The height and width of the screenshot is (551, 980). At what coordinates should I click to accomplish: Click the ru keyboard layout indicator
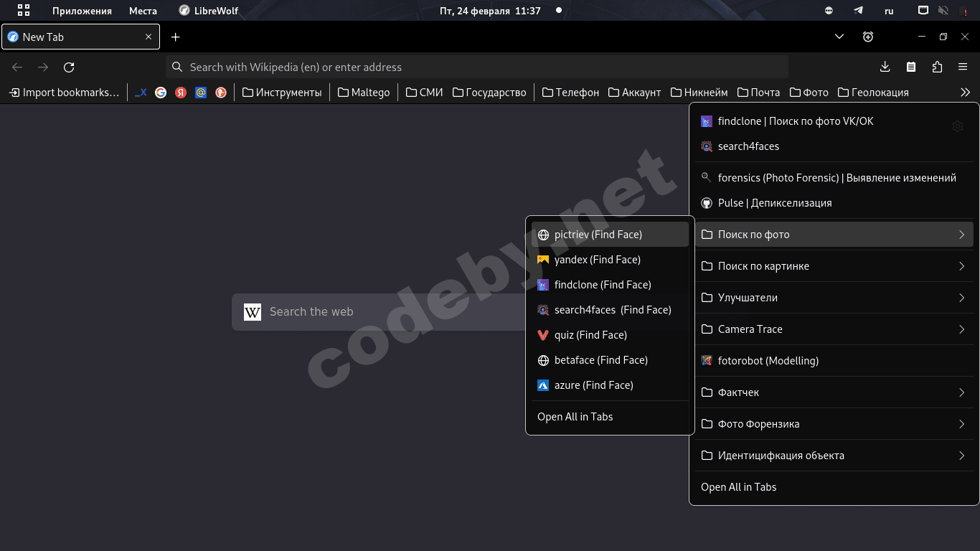pos(889,11)
